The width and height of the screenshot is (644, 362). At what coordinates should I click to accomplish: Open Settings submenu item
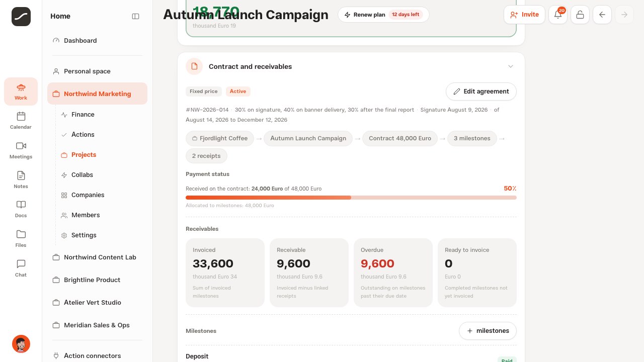[x=102, y=235]
